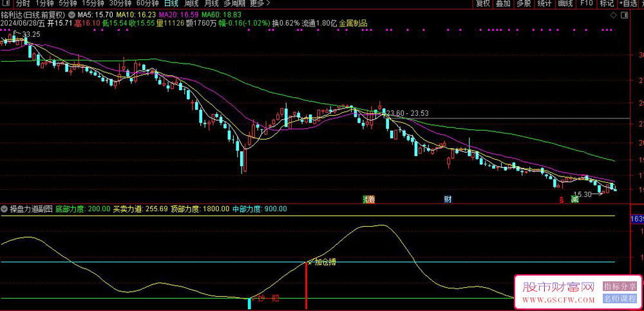Click the 低15.54 low price
This screenshot has height=311, width=644.
(x=115, y=23)
